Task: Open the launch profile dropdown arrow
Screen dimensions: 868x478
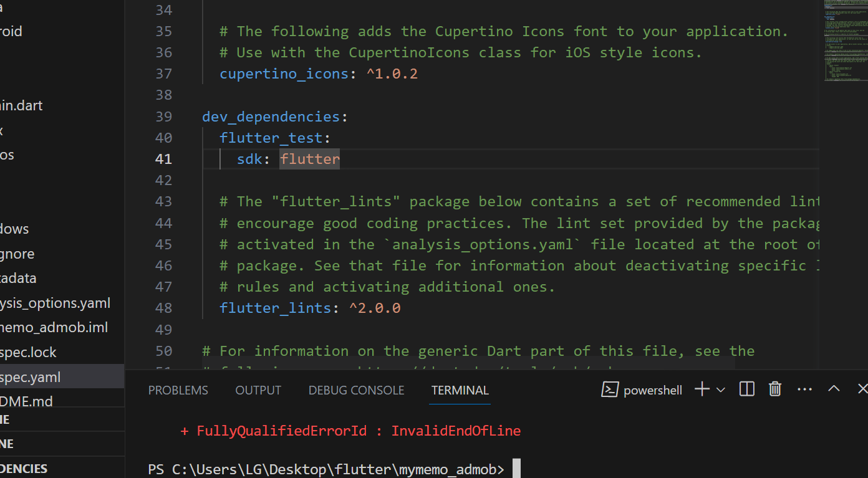Action: pyautogui.click(x=721, y=390)
